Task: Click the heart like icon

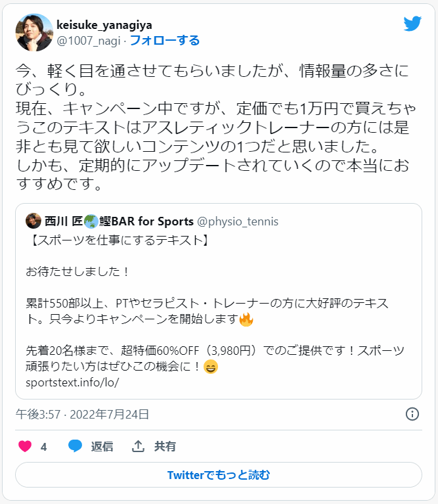Action: pyautogui.click(x=25, y=447)
